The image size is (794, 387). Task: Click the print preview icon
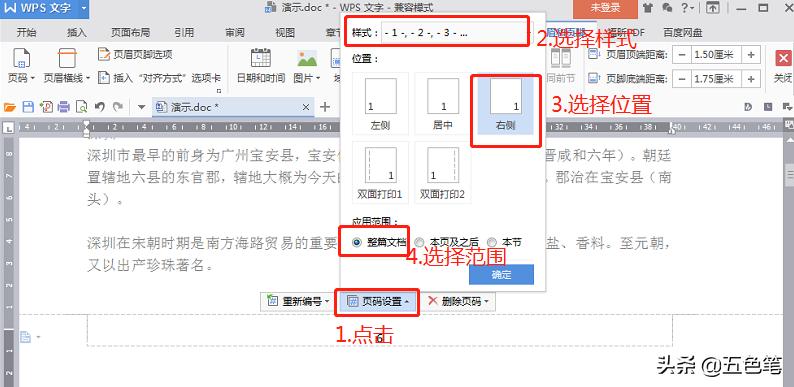(82, 107)
